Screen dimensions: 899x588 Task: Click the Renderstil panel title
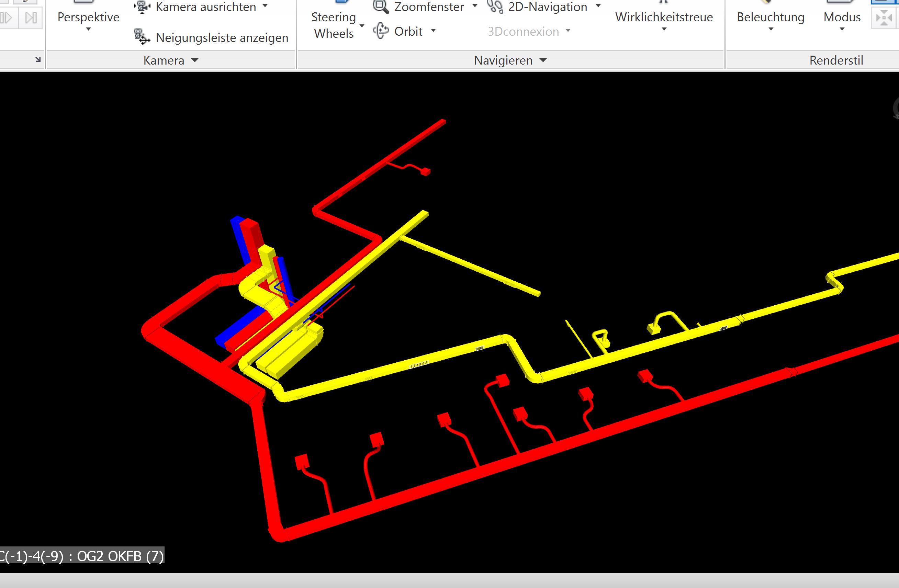click(x=836, y=60)
